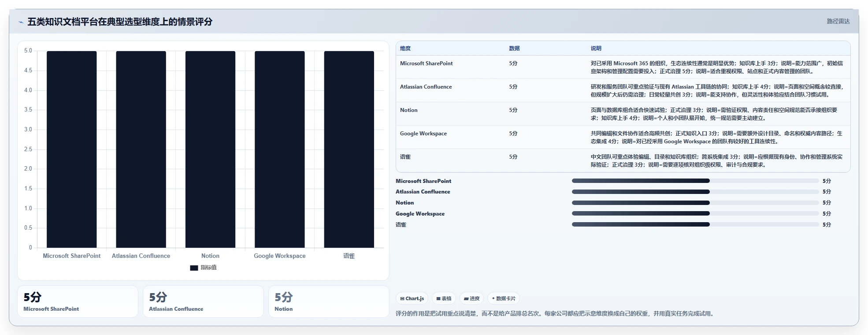Click the 5分 cell in the Notion table row
This screenshot has height=335, width=868.
coord(513,110)
